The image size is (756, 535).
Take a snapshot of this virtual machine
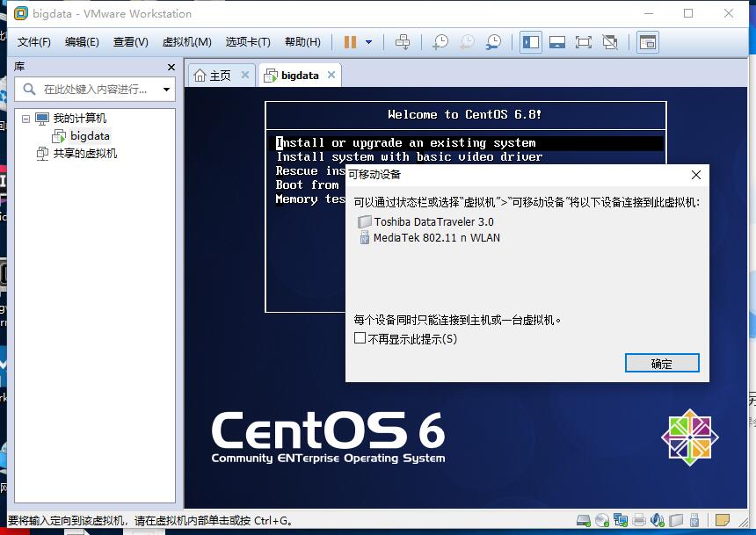tap(440, 42)
